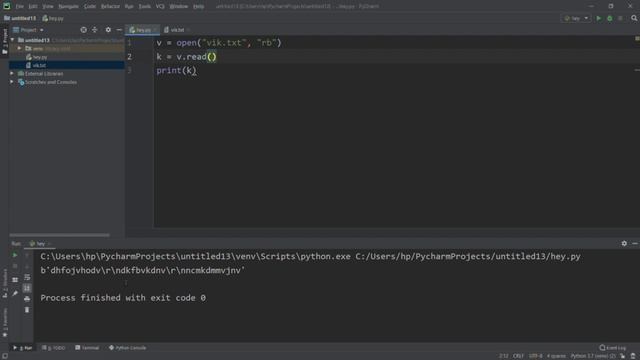Start debugging with the green bug icon
Screen dimensions: 640x360
[x=610, y=18]
